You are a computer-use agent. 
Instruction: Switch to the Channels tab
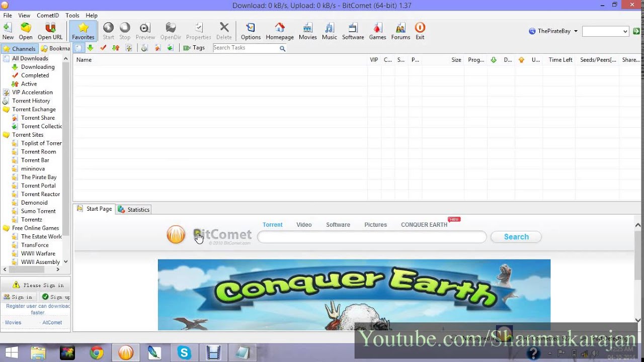(x=19, y=49)
